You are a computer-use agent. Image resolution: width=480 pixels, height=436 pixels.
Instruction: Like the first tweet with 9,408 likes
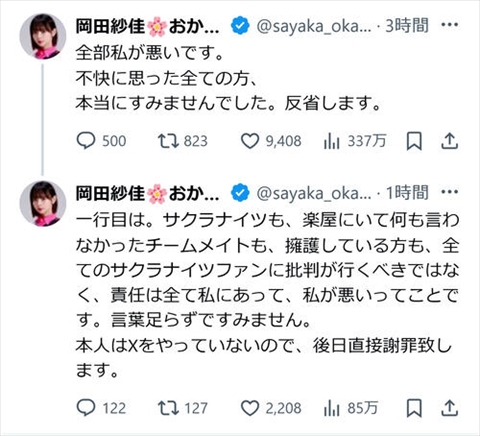(271, 141)
